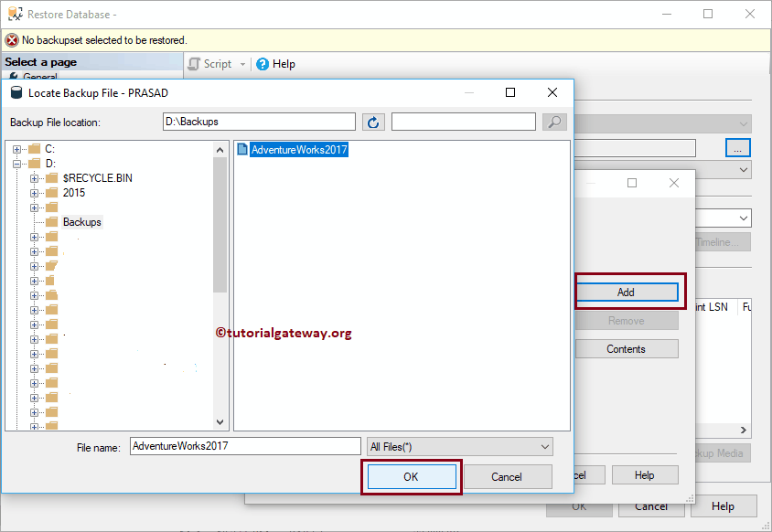Click the Backups folder icon in the tree

[x=50, y=221]
